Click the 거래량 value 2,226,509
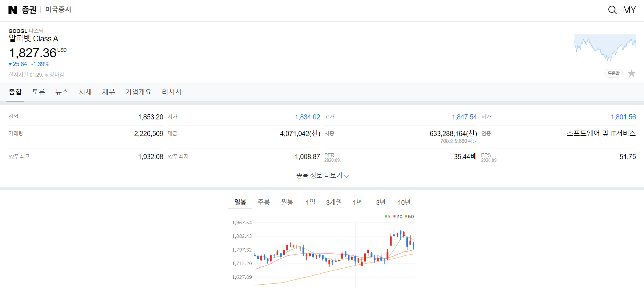Screen dimensions: 644x288 [x=149, y=134]
